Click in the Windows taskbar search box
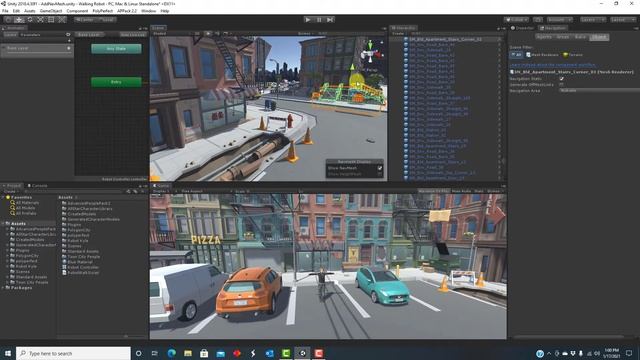Image resolution: width=640 pixels, height=360 pixels. (x=73, y=353)
